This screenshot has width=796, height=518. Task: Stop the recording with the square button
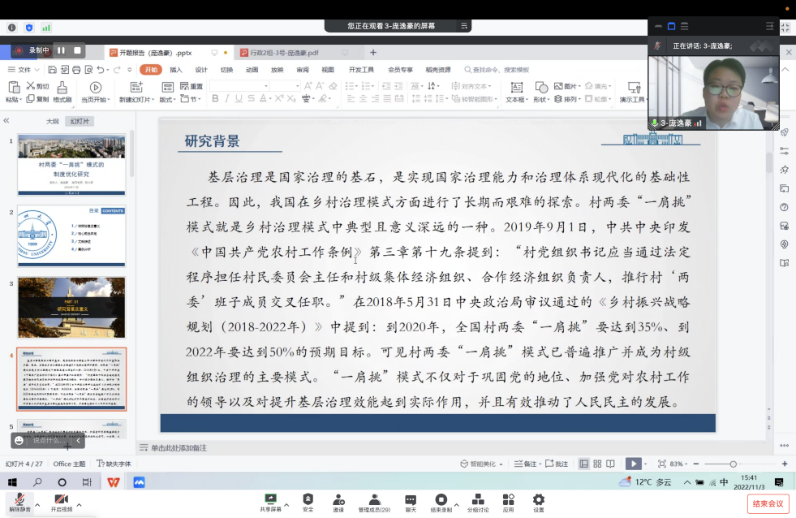point(75,50)
